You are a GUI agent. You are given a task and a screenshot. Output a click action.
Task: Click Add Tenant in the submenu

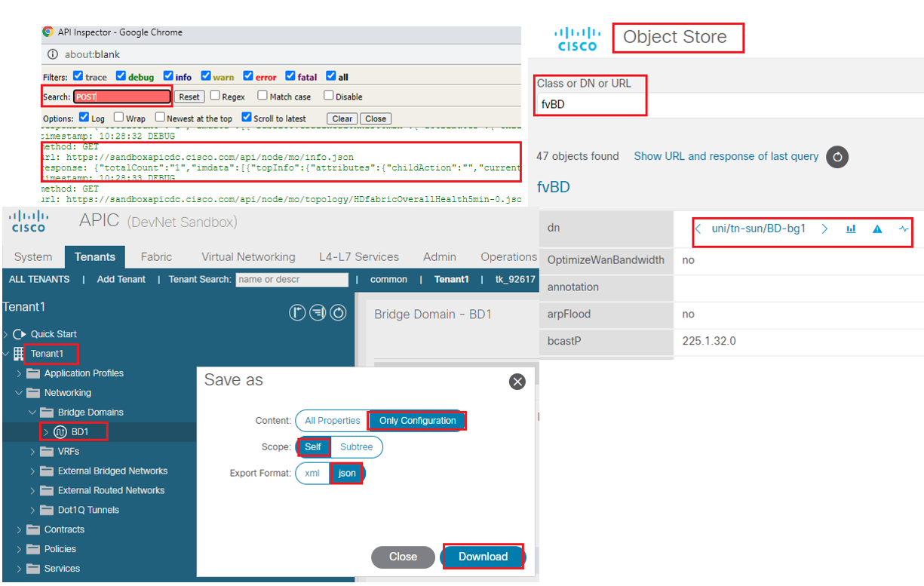point(121,279)
